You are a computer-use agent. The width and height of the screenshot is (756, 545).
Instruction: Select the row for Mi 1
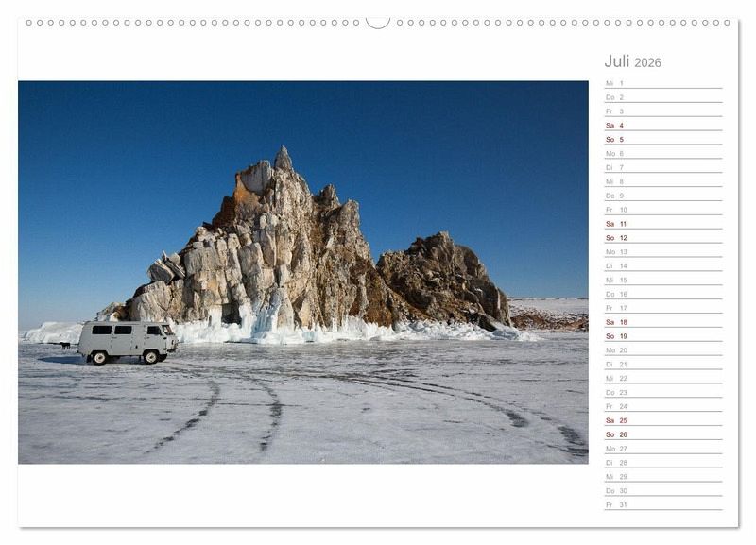[x=661, y=83]
